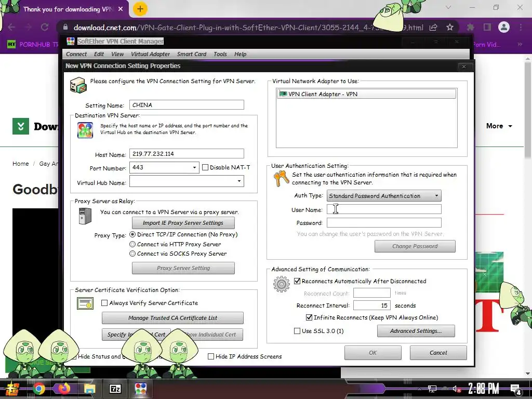Open the Chrome profile avatar
The image size is (532, 399).
pos(504,27)
